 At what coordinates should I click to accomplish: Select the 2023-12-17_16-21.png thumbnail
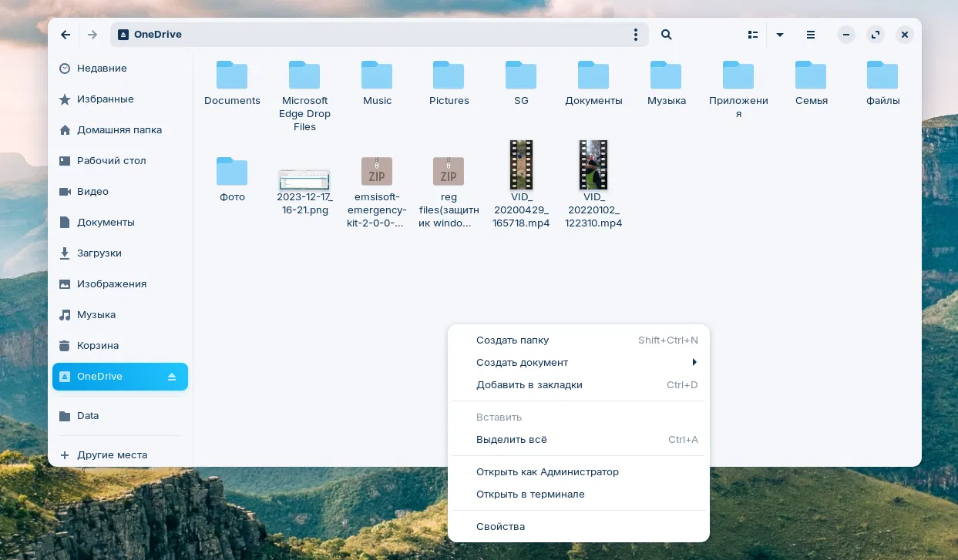(304, 180)
